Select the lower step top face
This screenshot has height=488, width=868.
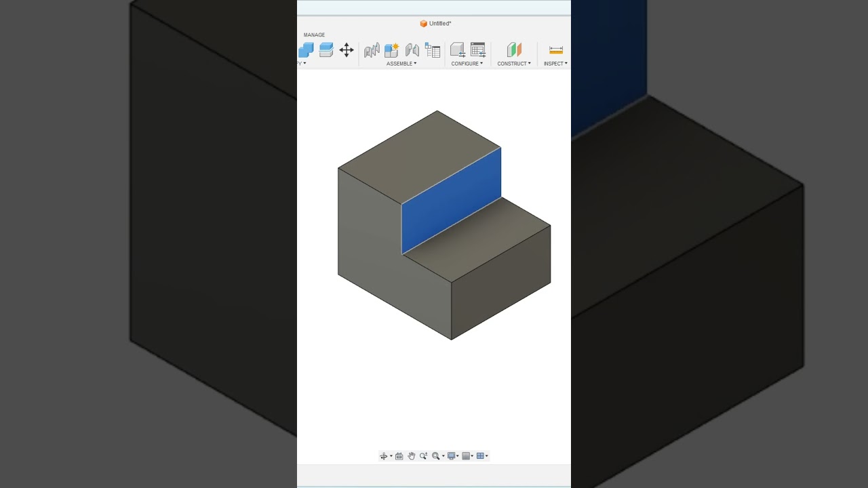click(x=477, y=239)
